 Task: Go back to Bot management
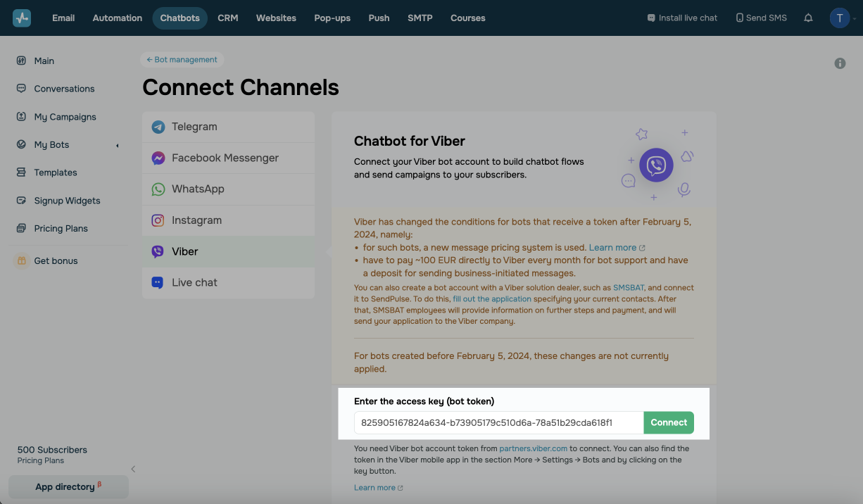182,60
